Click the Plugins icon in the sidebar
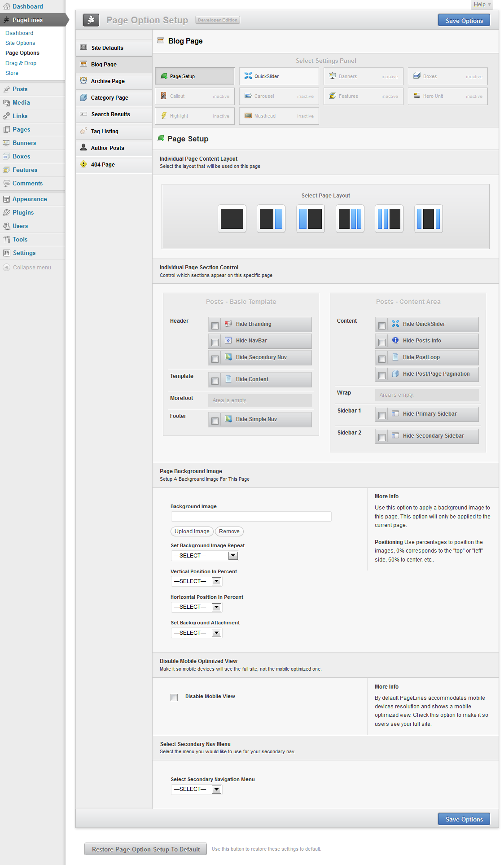504x865 pixels. tap(6, 212)
